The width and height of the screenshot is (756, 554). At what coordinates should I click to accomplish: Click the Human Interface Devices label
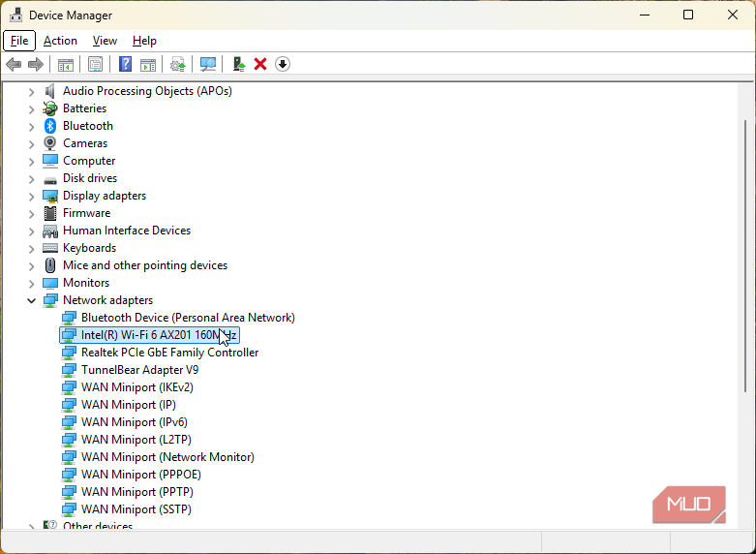click(127, 231)
